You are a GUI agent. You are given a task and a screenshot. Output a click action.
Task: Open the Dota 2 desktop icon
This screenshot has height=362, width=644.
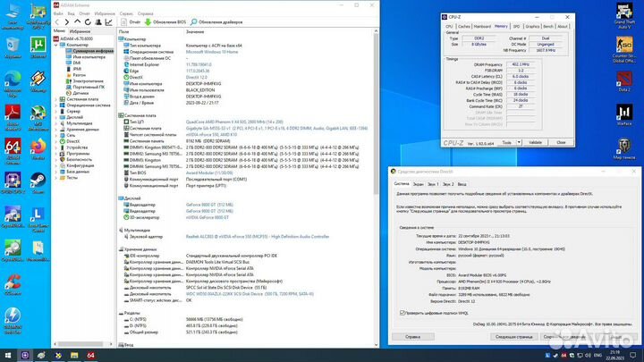624,81
